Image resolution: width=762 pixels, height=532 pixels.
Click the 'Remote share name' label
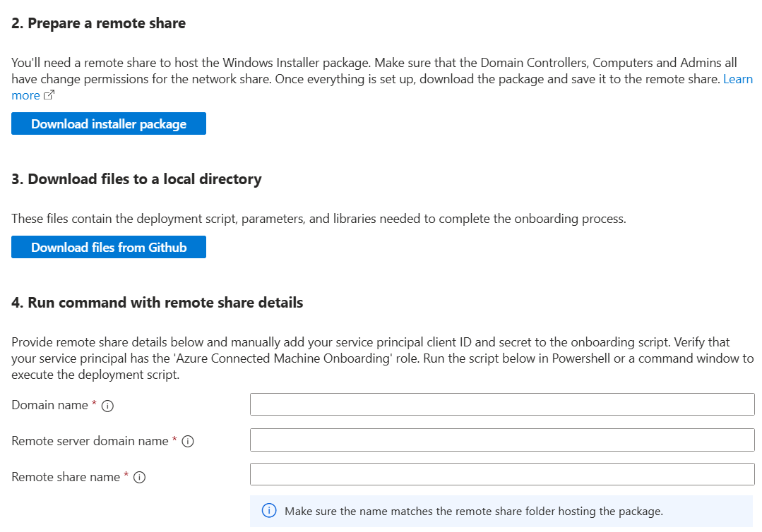66,477
